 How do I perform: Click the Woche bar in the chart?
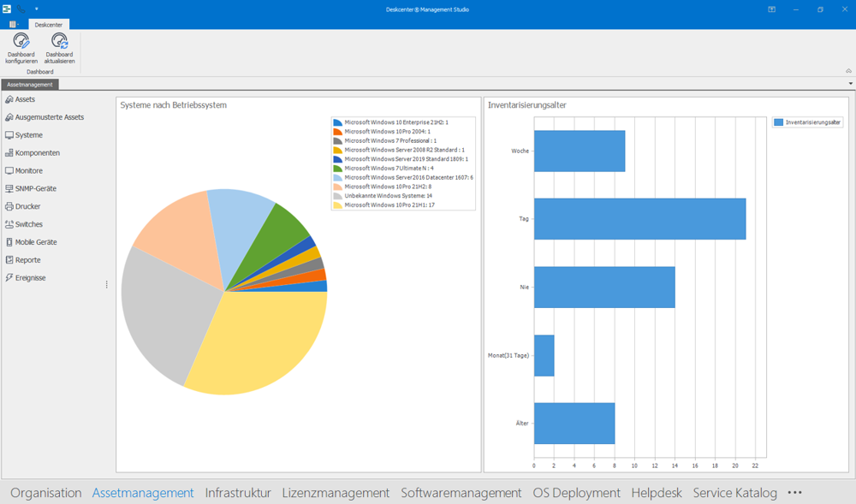pos(580,151)
